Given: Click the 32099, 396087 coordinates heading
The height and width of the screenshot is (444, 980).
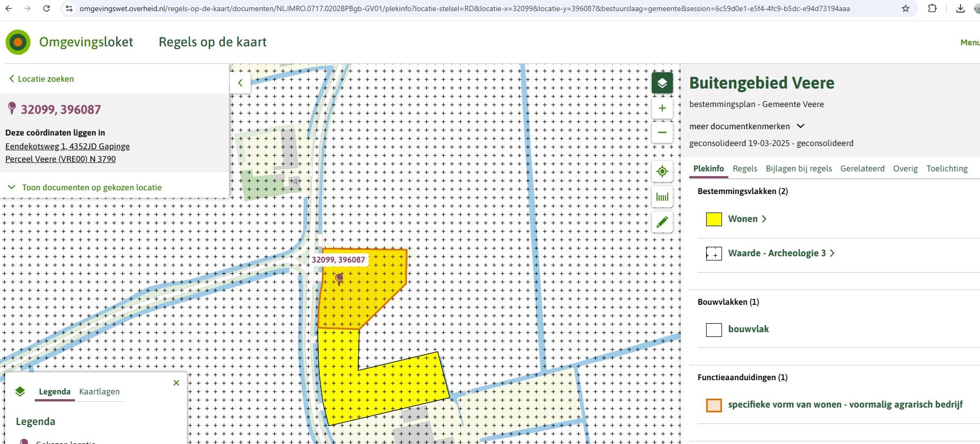Looking at the screenshot, I should (x=61, y=109).
